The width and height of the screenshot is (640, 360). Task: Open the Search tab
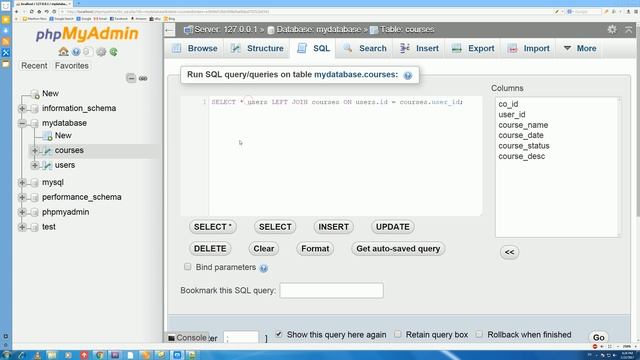point(365,48)
